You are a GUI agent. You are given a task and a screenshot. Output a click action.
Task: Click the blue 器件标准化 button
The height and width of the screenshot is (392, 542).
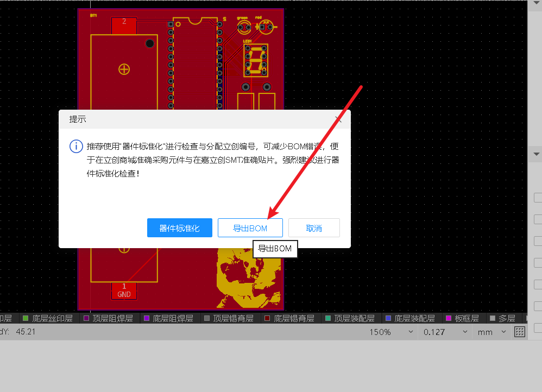click(x=179, y=227)
